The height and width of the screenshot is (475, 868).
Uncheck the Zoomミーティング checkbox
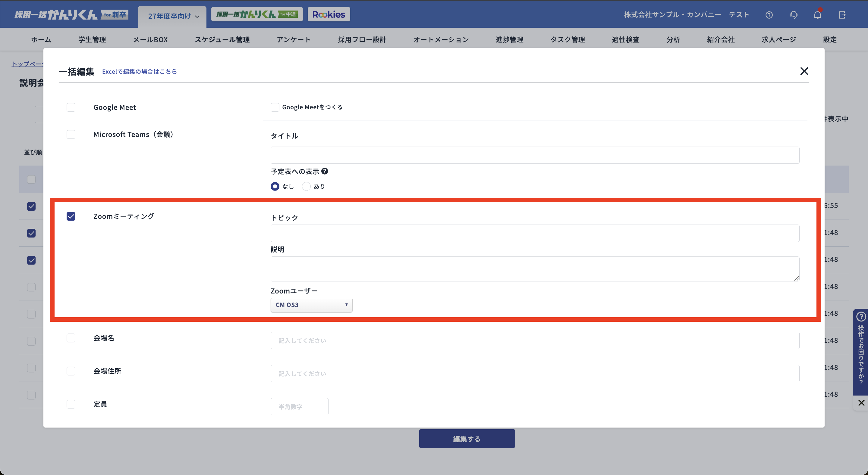71,216
